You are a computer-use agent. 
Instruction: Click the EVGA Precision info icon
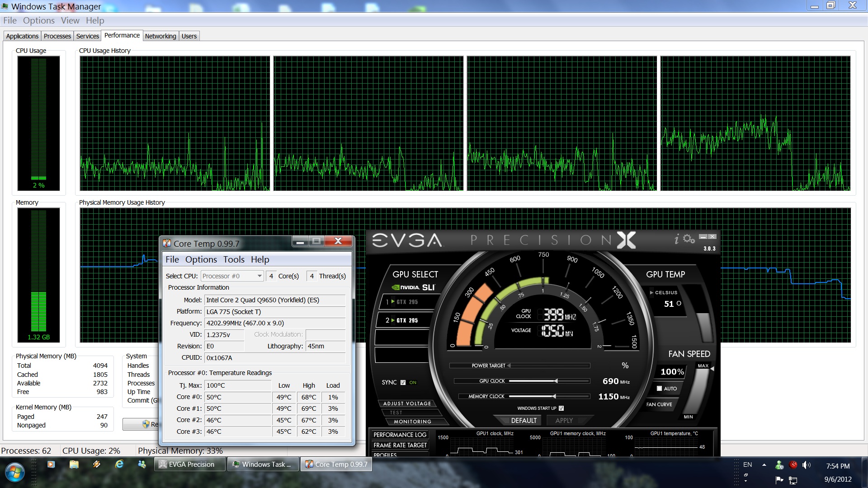click(x=677, y=239)
